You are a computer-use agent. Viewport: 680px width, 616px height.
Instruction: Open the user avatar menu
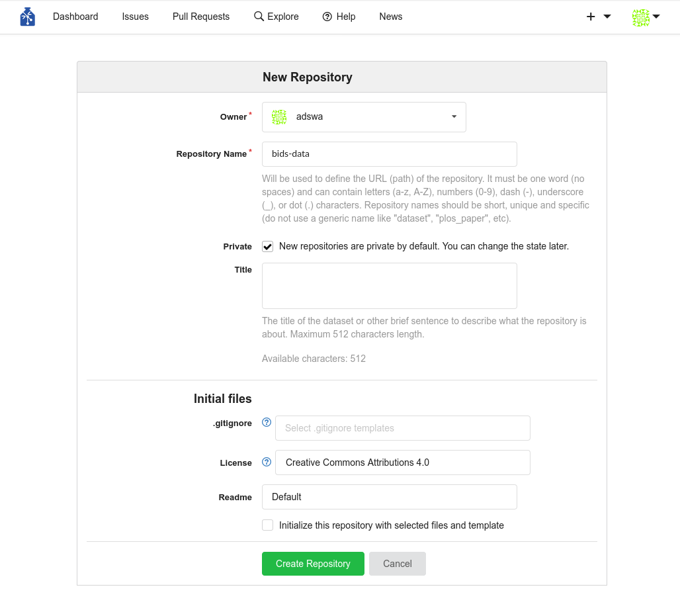pyautogui.click(x=646, y=17)
